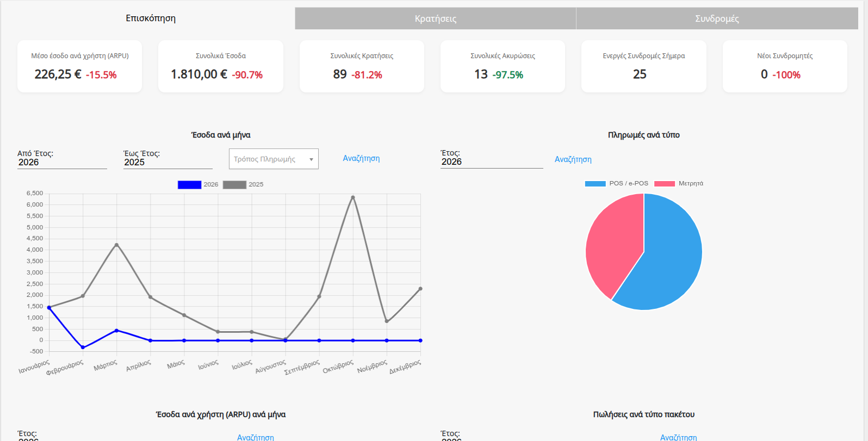Click the gray October peak data point
The width and height of the screenshot is (868, 441).
pos(353,197)
